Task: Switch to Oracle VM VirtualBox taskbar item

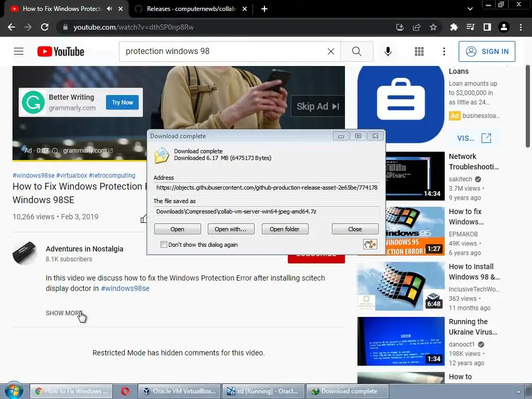Action: [179, 391]
